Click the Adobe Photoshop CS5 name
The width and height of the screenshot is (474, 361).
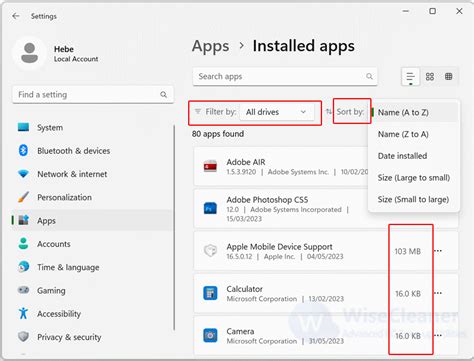pyautogui.click(x=267, y=200)
